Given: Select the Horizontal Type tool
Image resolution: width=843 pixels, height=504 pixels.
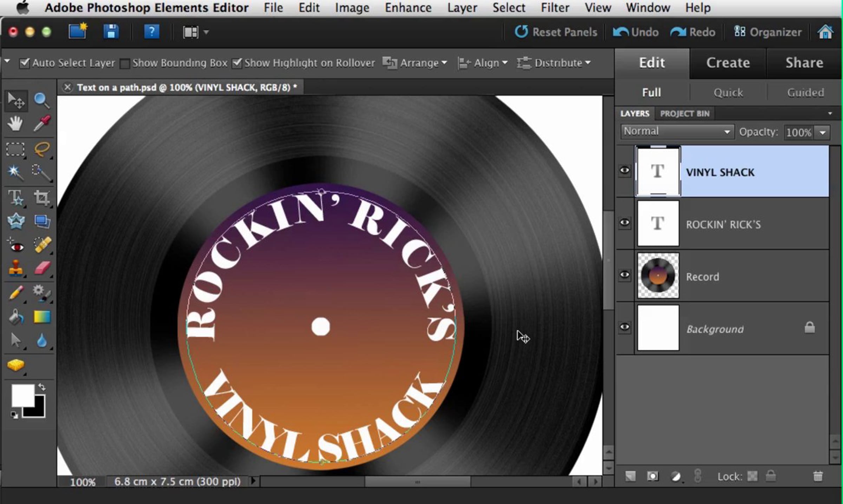Looking at the screenshot, I should pyautogui.click(x=15, y=198).
